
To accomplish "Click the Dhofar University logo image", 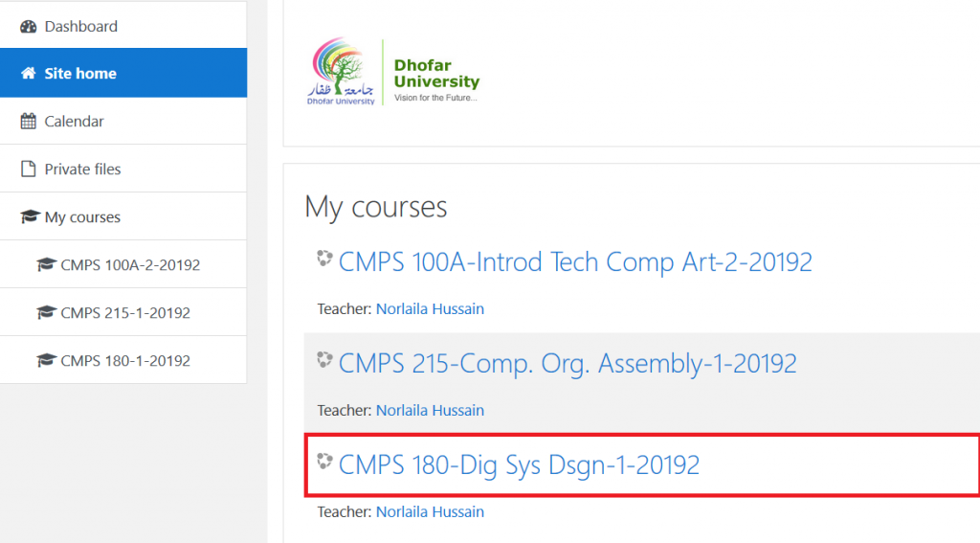I will point(393,71).
